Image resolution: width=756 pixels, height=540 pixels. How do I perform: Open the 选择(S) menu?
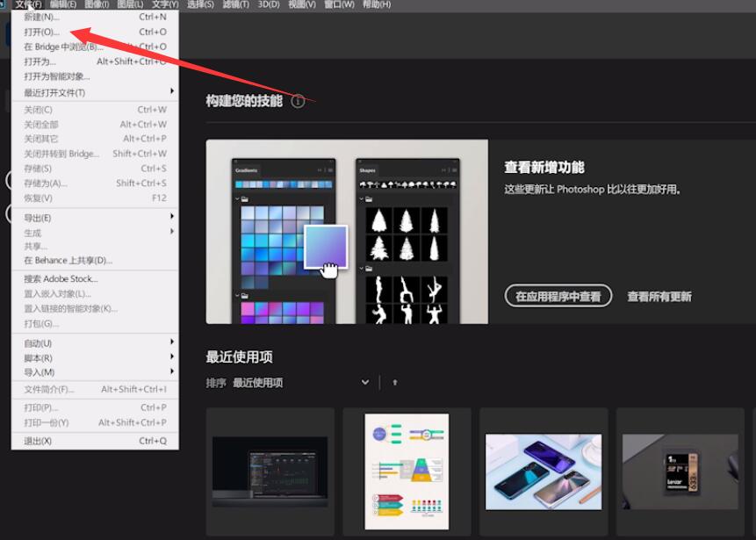click(x=200, y=4)
